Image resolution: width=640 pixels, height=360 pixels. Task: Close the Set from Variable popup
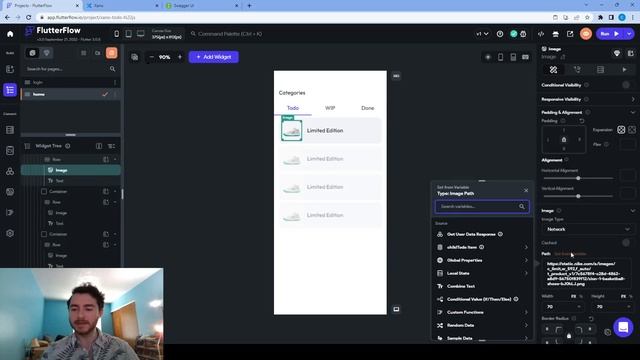tap(526, 191)
